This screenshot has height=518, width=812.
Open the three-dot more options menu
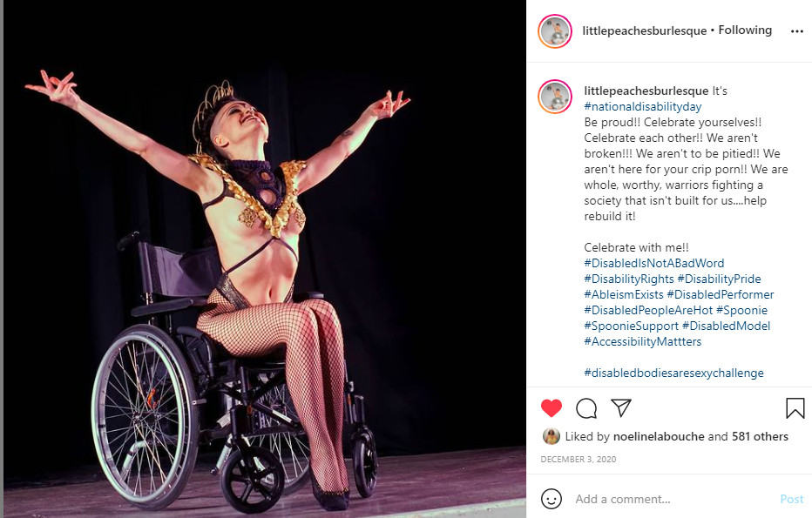point(797,31)
